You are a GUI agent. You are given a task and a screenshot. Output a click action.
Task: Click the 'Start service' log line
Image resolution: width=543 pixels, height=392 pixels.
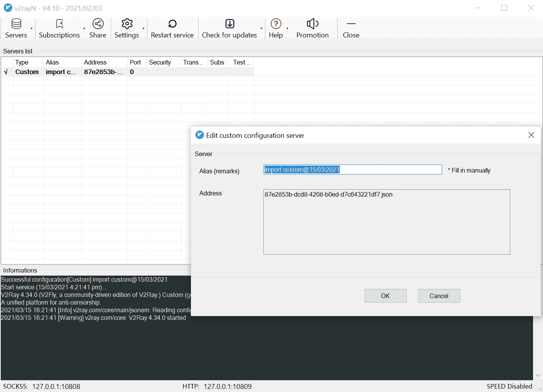pos(54,287)
